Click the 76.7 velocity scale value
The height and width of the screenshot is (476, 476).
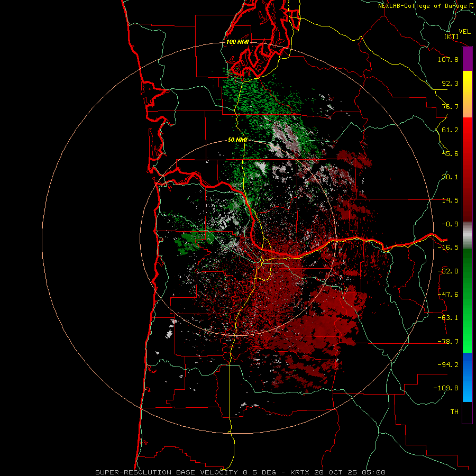(x=450, y=106)
